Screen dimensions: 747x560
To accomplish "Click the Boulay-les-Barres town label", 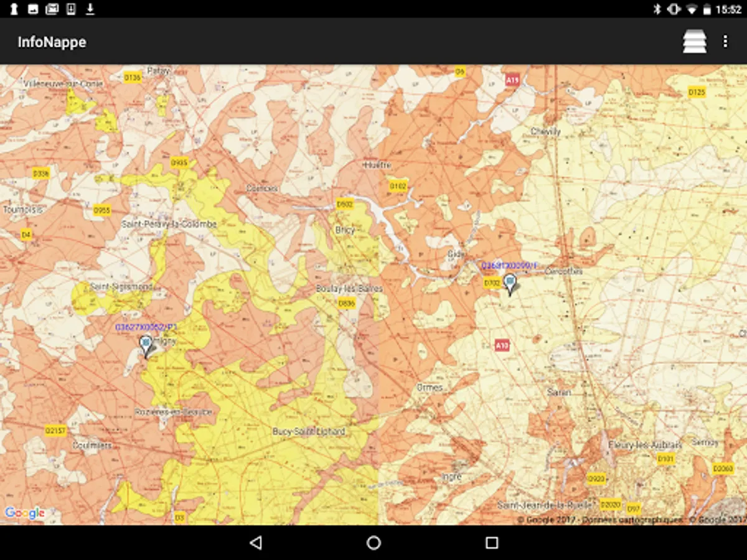I will 349,289.
